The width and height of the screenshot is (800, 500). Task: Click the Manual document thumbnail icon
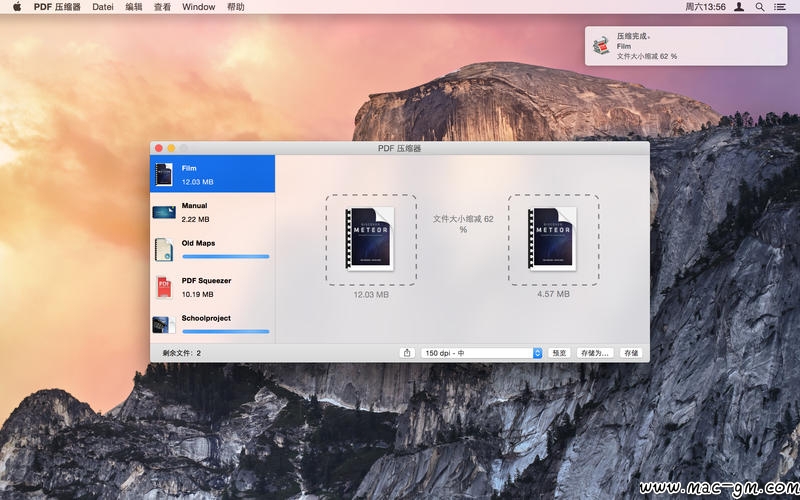coord(164,212)
